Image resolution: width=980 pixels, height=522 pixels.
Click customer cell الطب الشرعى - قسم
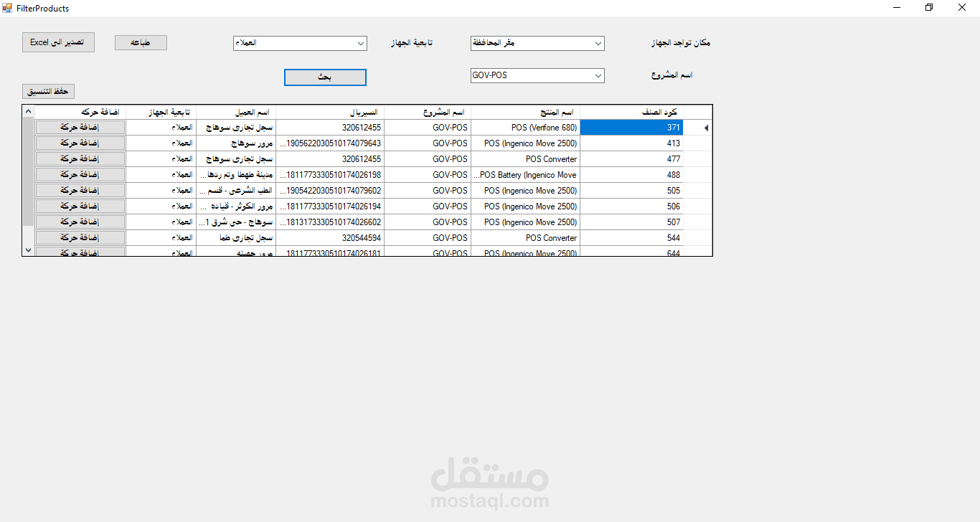click(236, 191)
